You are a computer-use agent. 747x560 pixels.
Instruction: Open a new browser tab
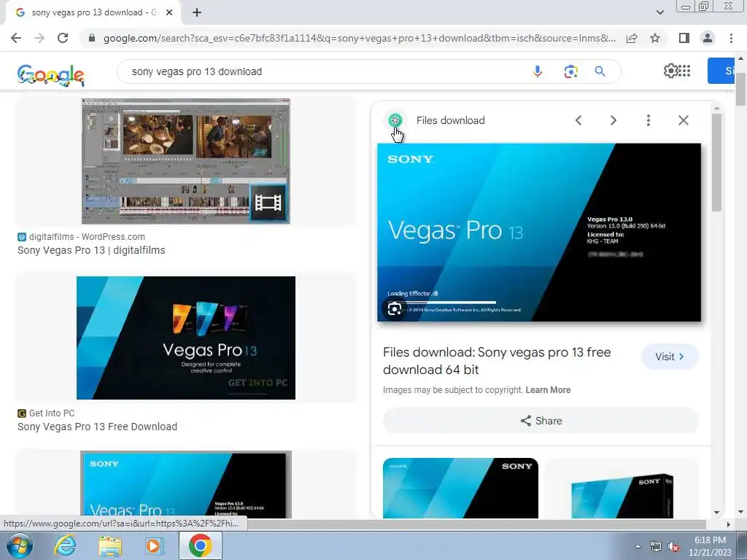pos(197,13)
